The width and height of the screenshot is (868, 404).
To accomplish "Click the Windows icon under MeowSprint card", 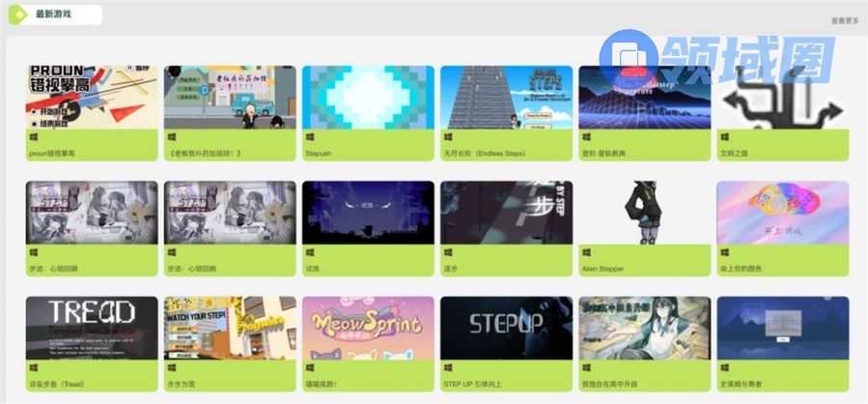I will coord(310,367).
